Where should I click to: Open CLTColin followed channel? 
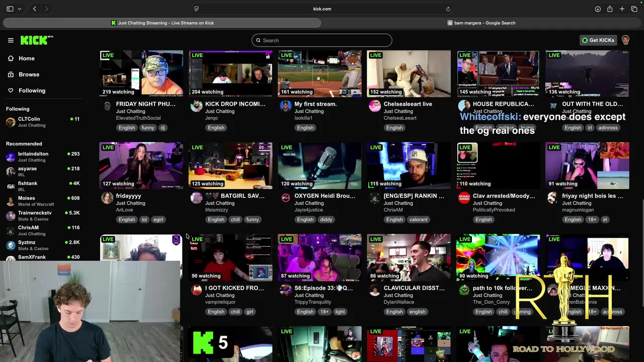43,122
